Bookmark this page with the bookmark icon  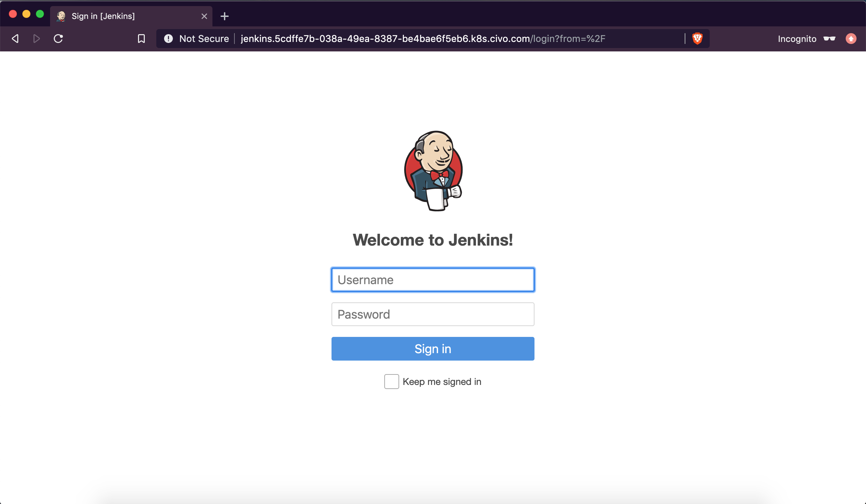[x=141, y=39]
